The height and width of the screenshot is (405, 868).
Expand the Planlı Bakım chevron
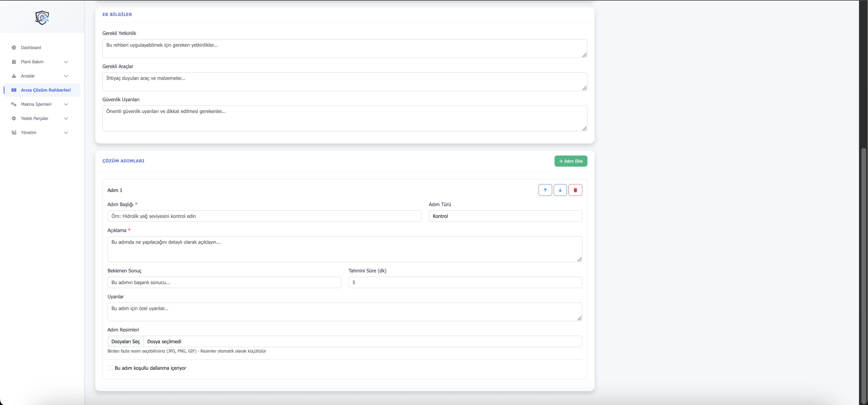point(66,62)
